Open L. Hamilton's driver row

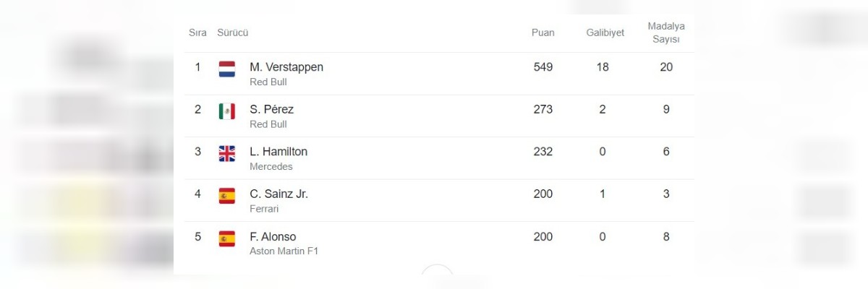point(278,152)
